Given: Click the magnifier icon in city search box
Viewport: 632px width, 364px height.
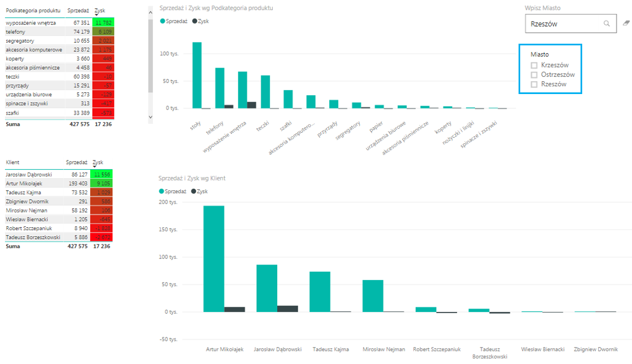Looking at the screenshot, I should coord(607,24).
